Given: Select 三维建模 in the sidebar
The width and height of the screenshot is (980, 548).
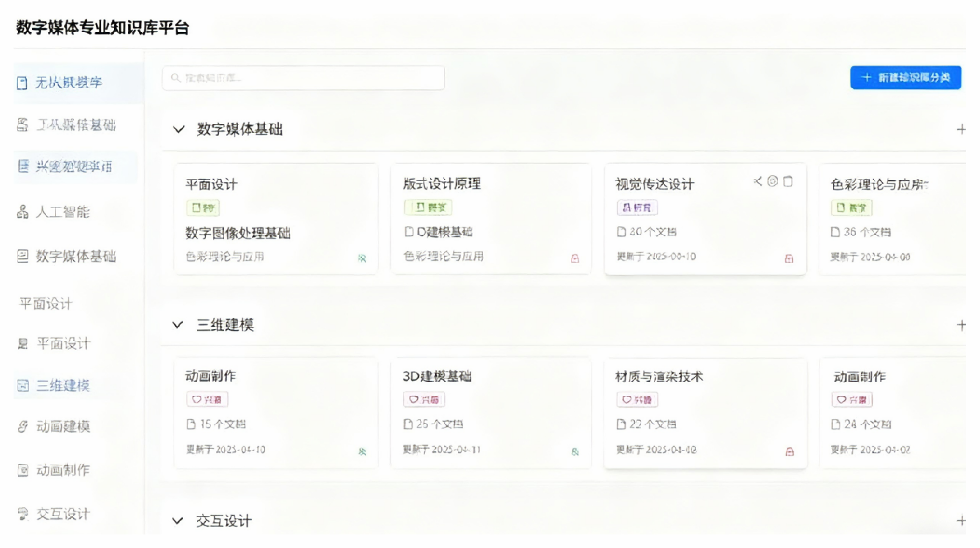Looking at the screenshot, I should [x=63, y=386].
